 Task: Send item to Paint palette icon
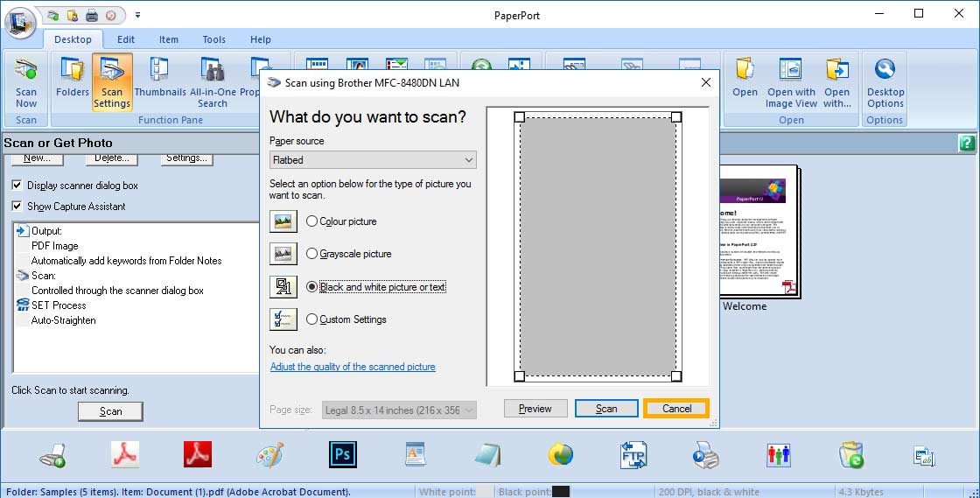(x=270, y=455)
